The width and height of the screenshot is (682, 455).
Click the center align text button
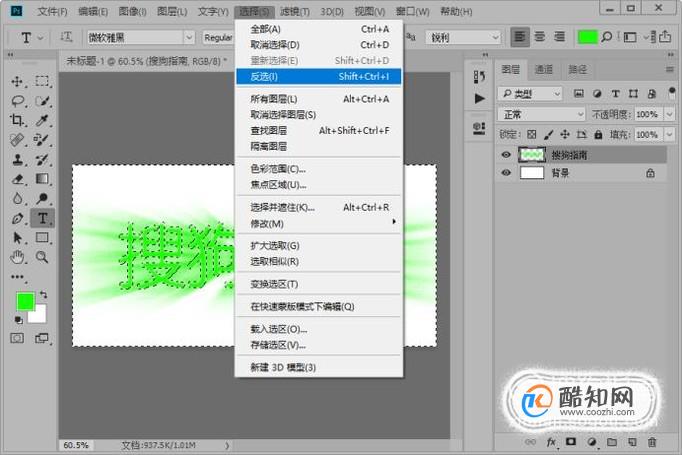coord(540,37)
